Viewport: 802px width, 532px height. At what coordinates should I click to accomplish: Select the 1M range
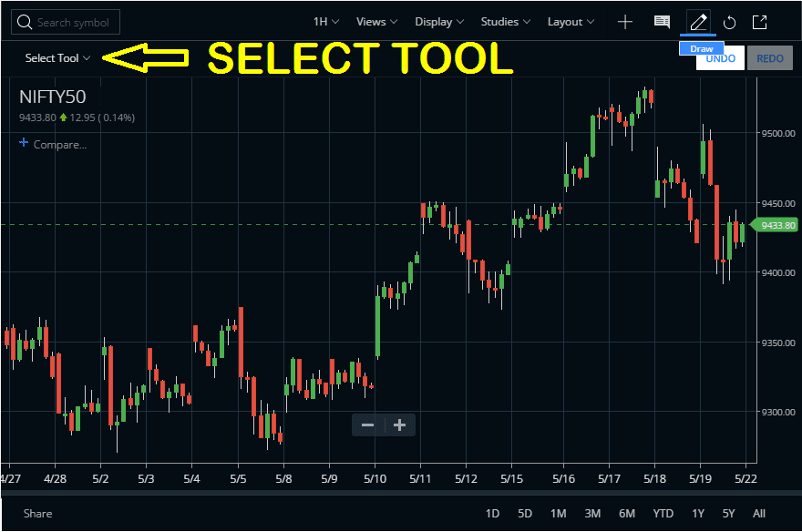[x=558, y=514]
